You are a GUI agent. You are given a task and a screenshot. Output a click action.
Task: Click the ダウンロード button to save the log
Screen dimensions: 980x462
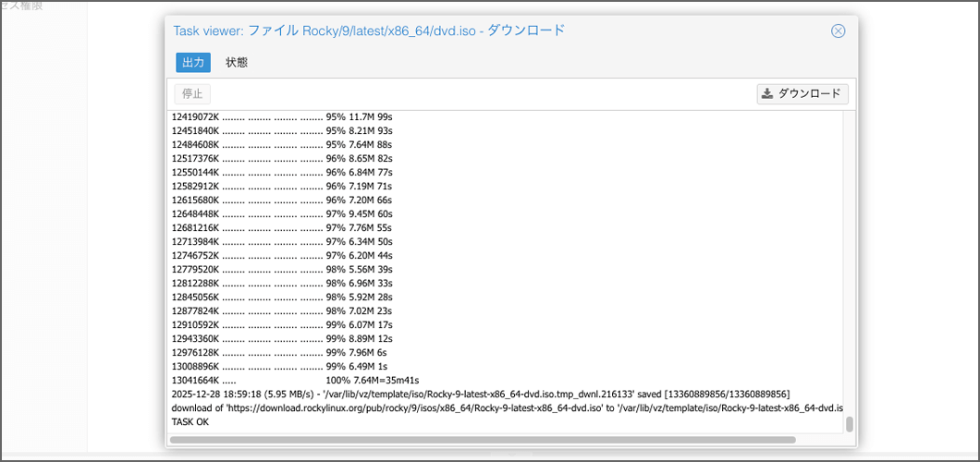pyautogui.click(x=802, y=93)
